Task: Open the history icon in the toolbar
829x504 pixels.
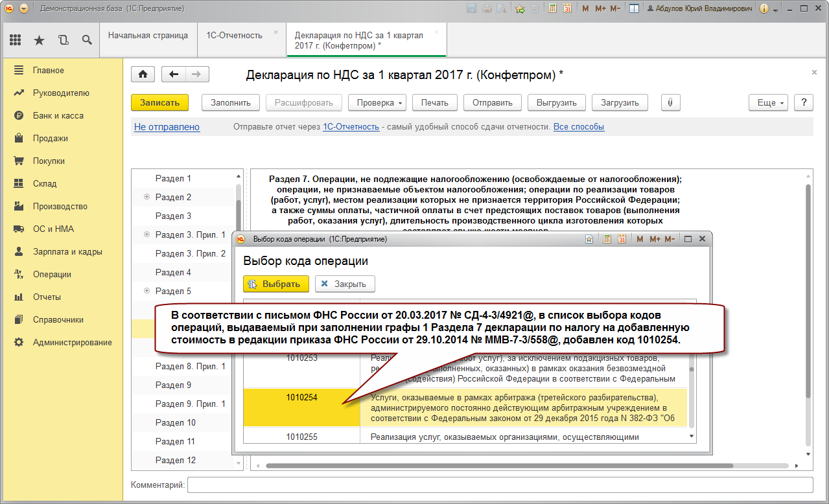Action: [x=63, y=40]
